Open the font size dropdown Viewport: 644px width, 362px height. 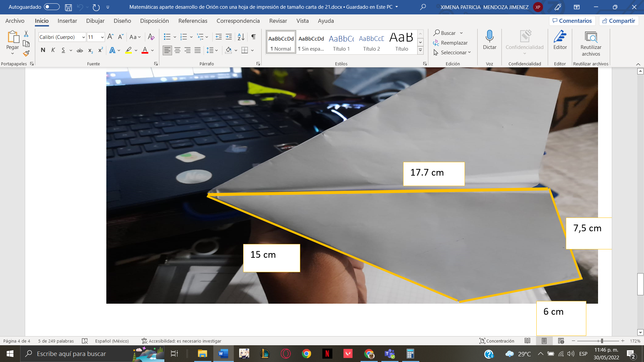pos(101,37)
